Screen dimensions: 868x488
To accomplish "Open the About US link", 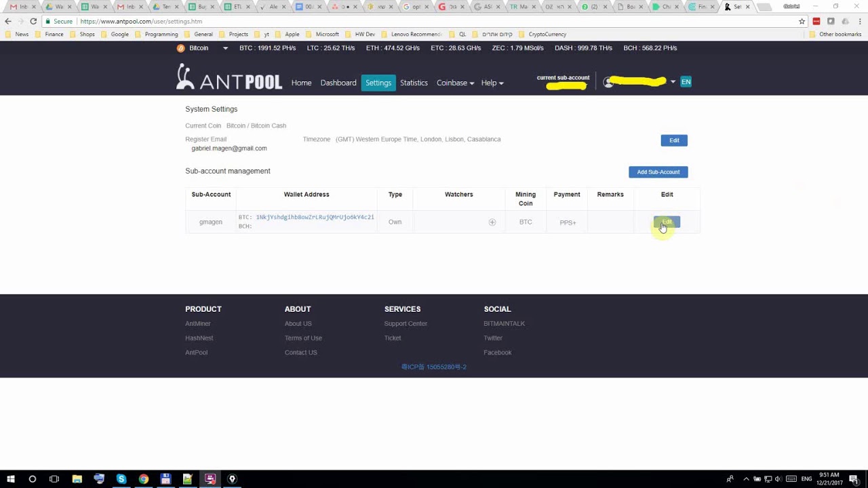I will click(x=298, y=324).
